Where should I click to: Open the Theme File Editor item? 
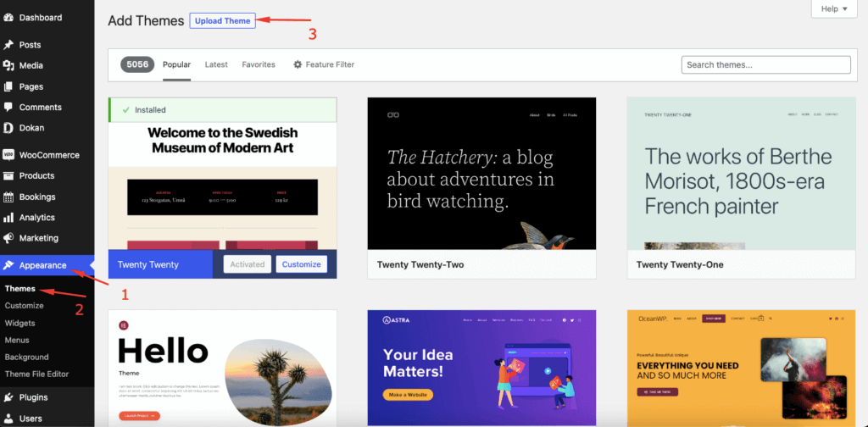click(36, 374)
